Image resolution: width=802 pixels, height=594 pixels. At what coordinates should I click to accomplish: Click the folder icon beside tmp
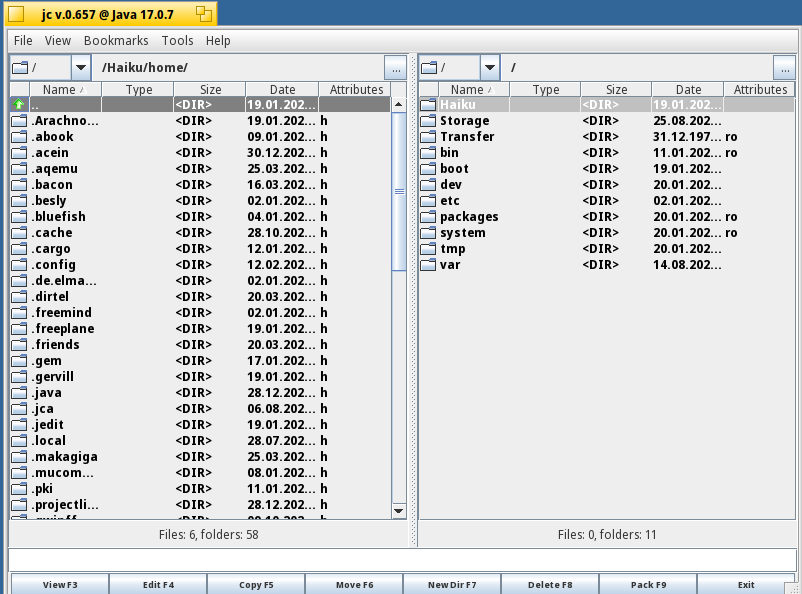pyautogui.click(x=428, y=249)
